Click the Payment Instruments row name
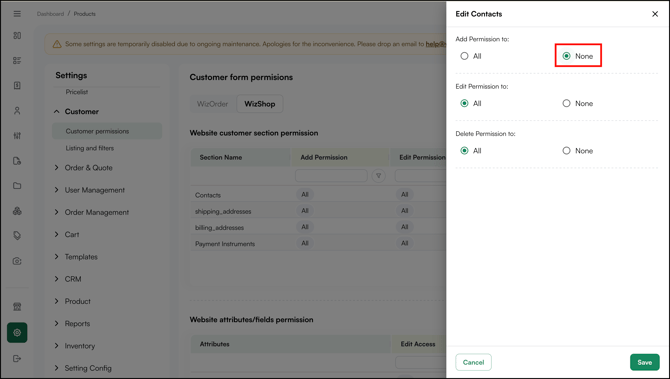Image resolution: width=670 pixels, height=379 pixels. point(225,244)
